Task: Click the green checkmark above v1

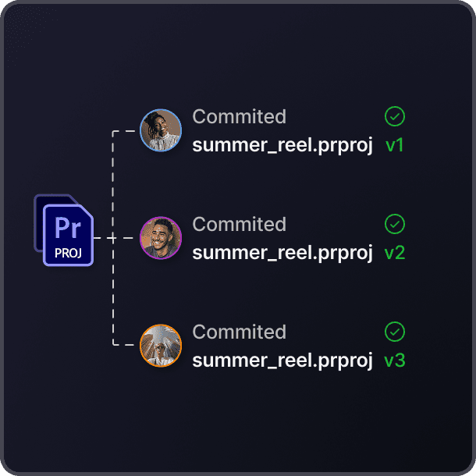Action: click(x=395, y=117)
